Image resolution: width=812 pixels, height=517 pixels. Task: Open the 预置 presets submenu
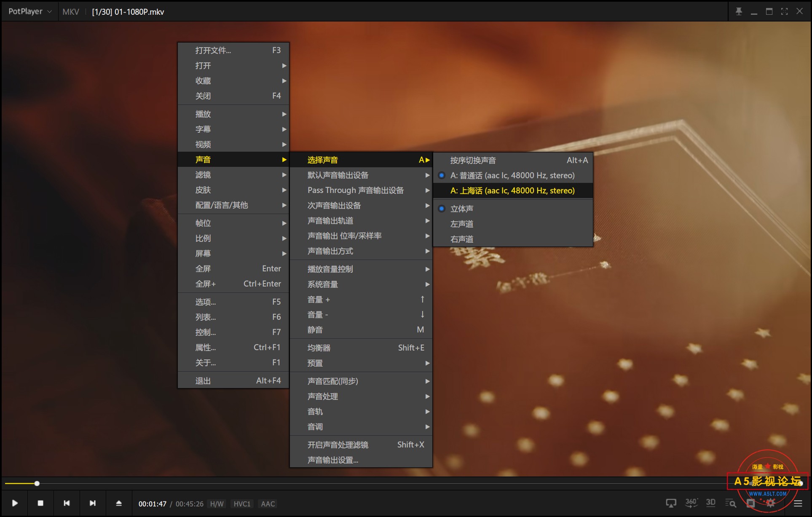point(361,363)
